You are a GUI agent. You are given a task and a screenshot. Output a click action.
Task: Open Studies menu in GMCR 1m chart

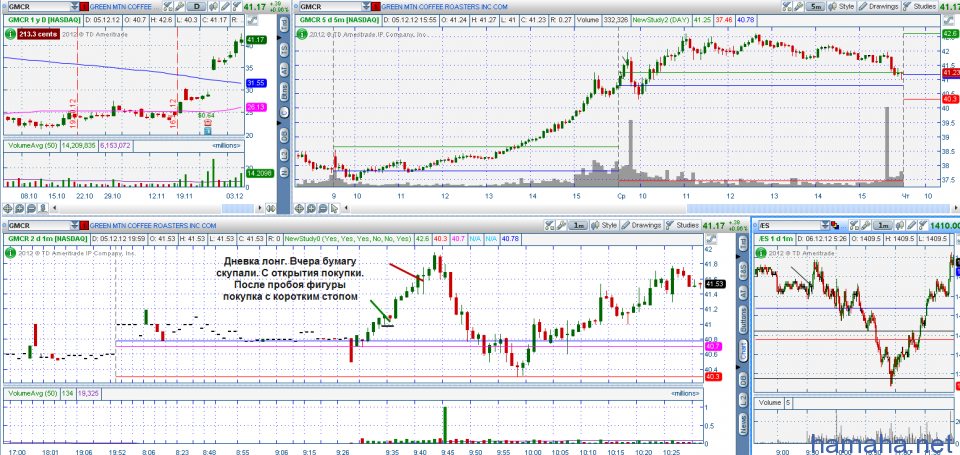tap(681, 225)
